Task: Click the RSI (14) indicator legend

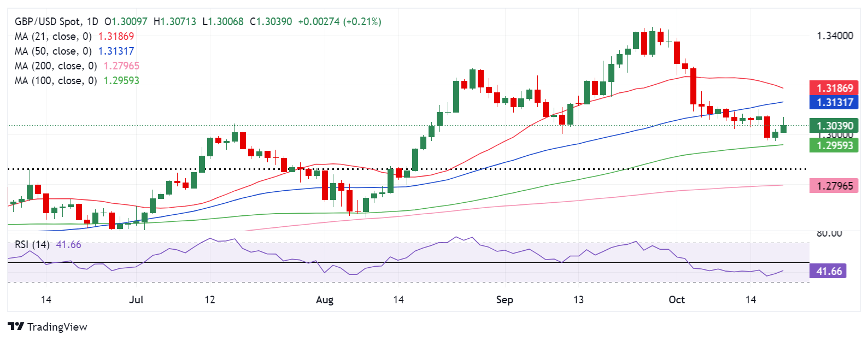Action: 32,245
